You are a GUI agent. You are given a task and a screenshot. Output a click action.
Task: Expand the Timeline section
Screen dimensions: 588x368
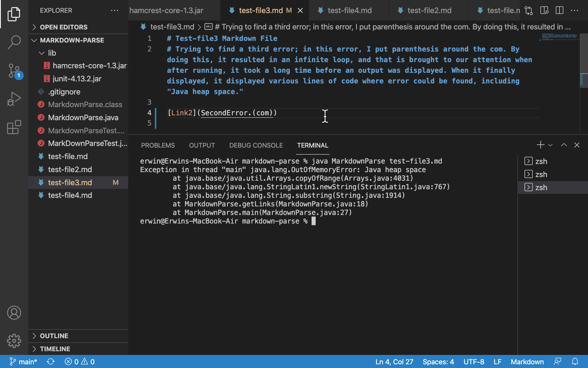pos(78,349)
